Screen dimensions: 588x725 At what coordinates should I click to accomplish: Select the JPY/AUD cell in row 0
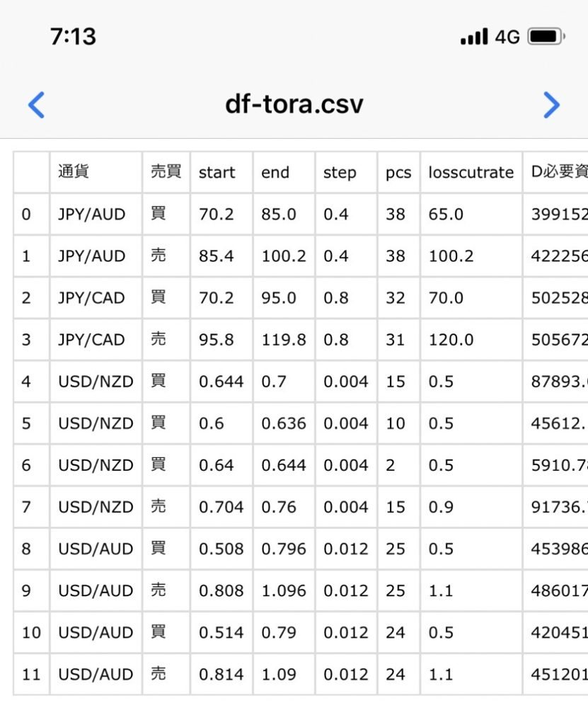pos(91,215)
